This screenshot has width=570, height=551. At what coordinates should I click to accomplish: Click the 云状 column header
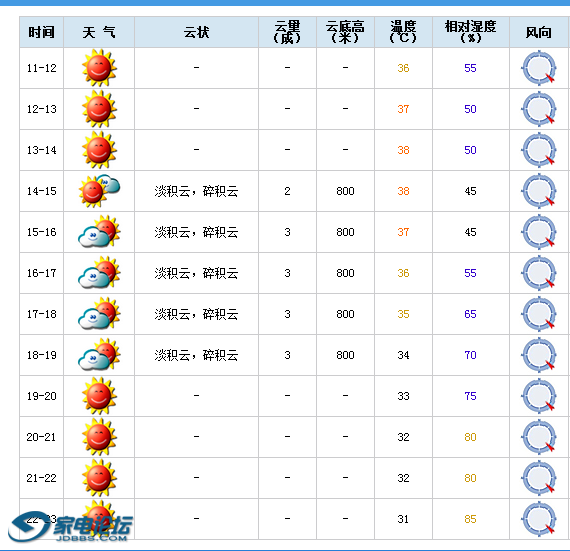(196, 32)
